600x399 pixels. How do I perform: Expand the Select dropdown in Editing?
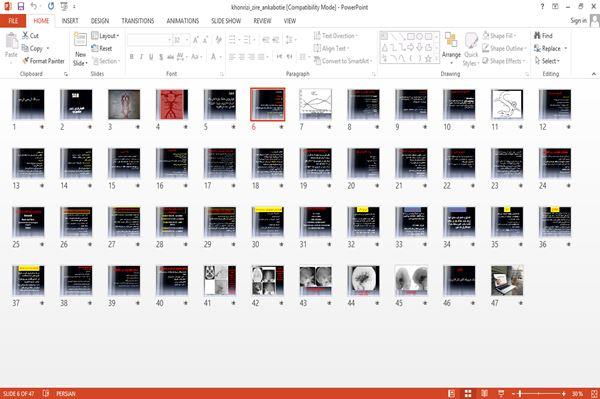click(547, 61)
